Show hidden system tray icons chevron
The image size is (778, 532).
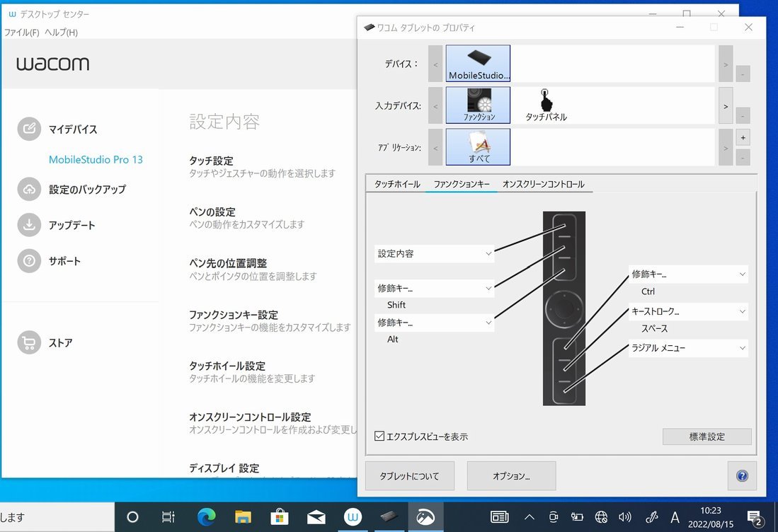pyautogui.click(x=530, y=517)
